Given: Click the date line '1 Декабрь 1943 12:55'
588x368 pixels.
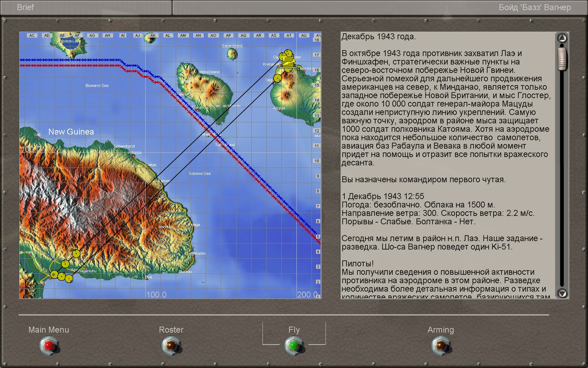Looking at the screenshot, I should coord(383,196).
